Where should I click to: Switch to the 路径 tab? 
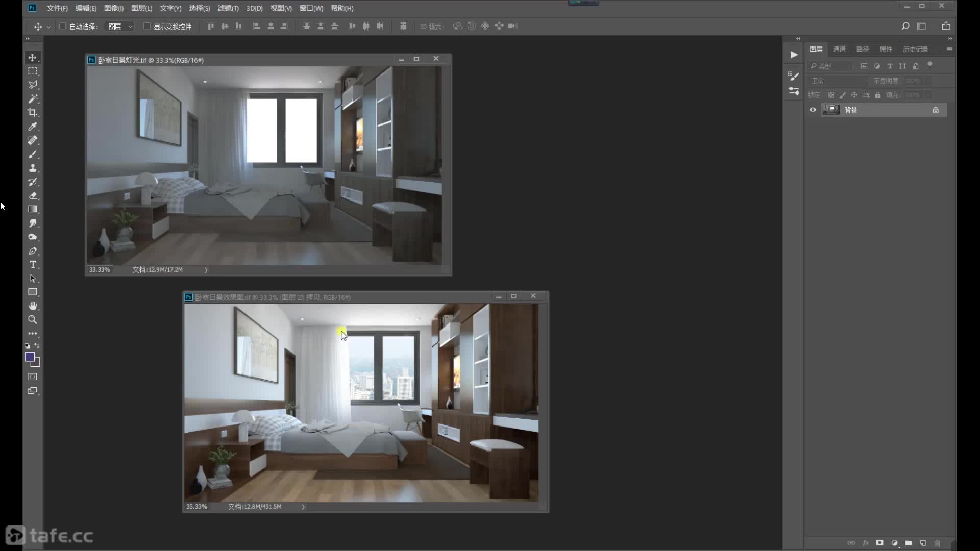coord(863,49)
